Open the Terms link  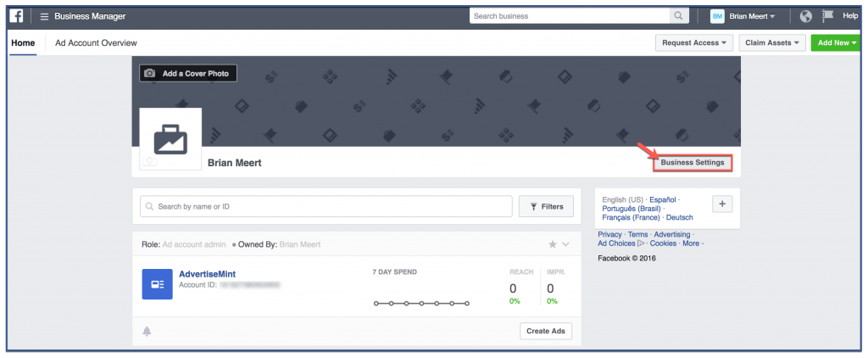point(637,234)
